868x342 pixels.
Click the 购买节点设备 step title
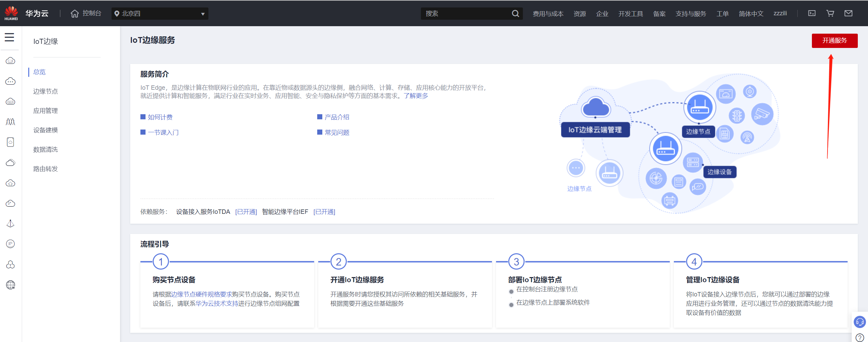[174, 280]
